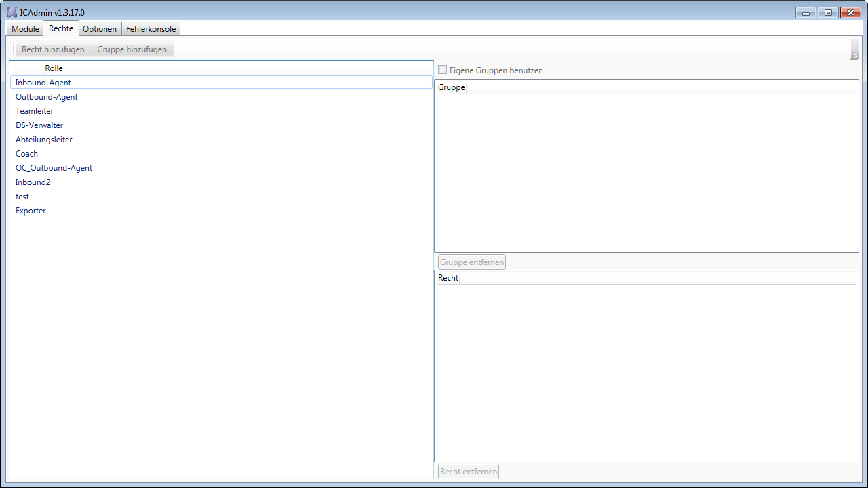Select the Inbound2 role
Image resolution: width=868 pixels, height=488 pixels.
(x=221, y=182)
